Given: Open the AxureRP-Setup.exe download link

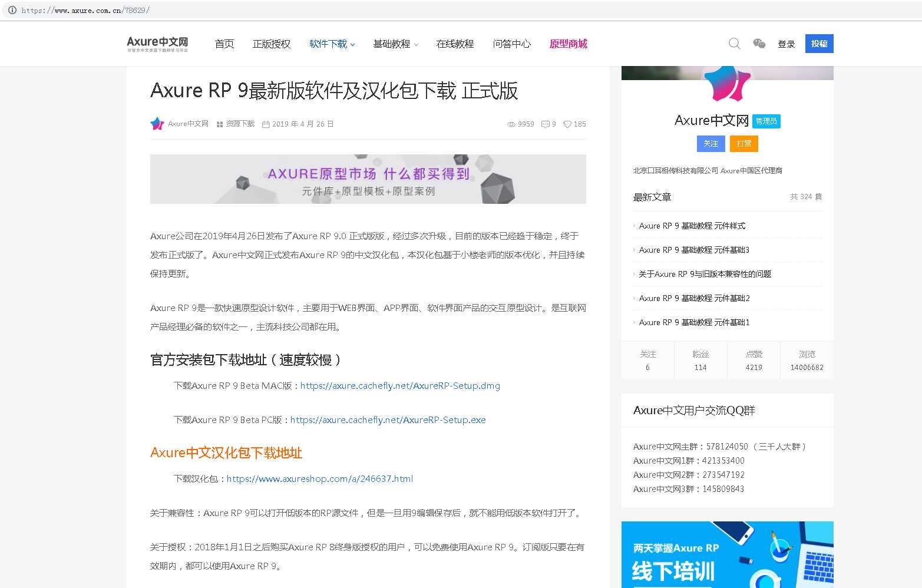Looking at the screenshot, I should tap(388, 420).
